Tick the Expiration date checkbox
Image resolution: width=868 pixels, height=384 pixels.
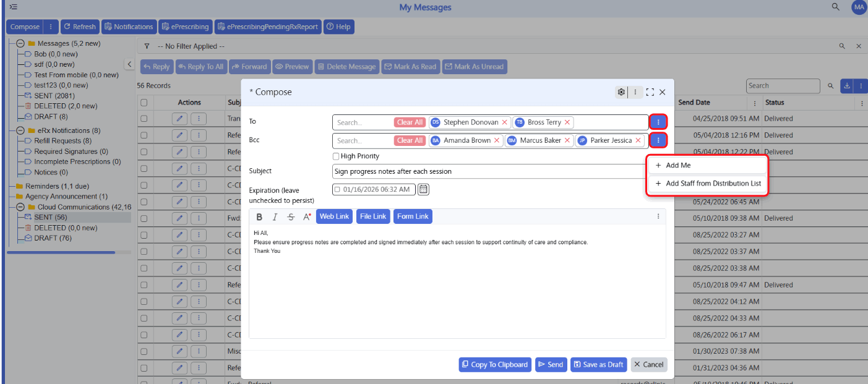(337, 190)
